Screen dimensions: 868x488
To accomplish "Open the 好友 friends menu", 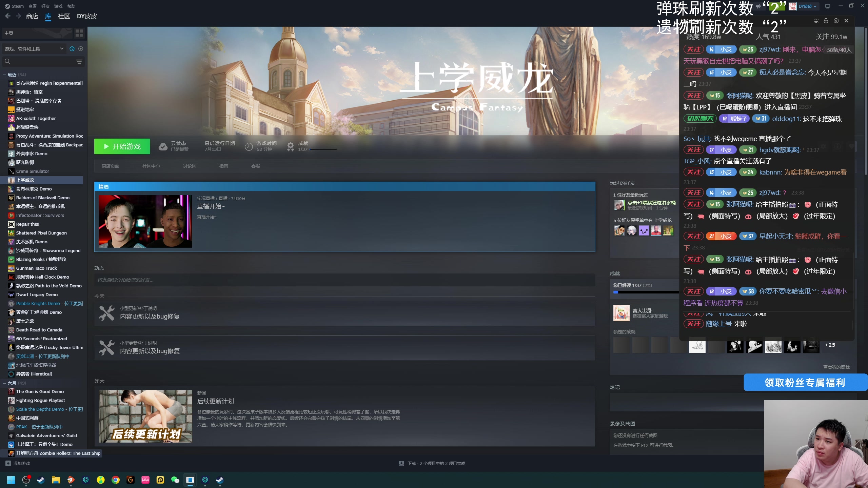I will tap(45, 6).
